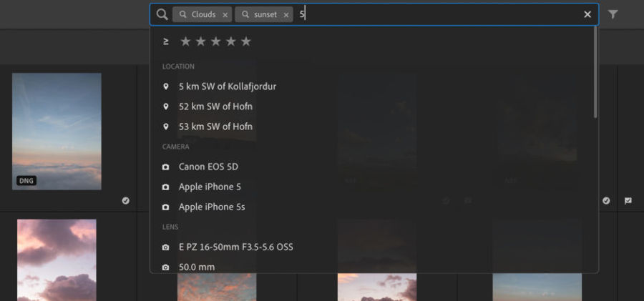
Task: Choose location 5 km SW of Kollafjordur
Action: (227, 87)
